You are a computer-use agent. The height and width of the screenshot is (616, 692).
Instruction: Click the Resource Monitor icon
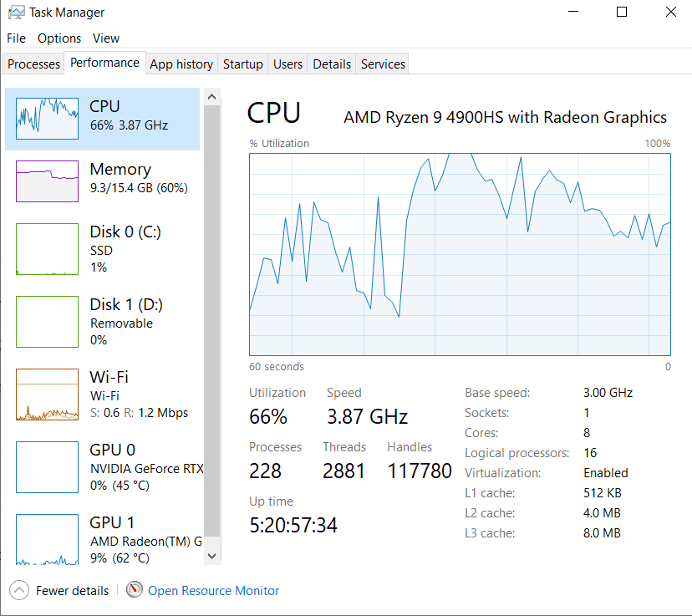[135, 590]
